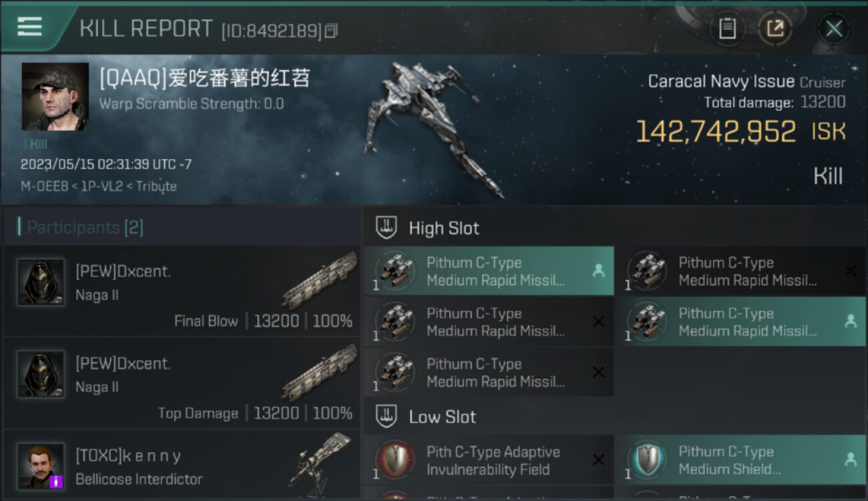Viewport: 868px width, 501px height.
Task: Select the 1P-VL2 constellation link
Action: click(101, 186)
